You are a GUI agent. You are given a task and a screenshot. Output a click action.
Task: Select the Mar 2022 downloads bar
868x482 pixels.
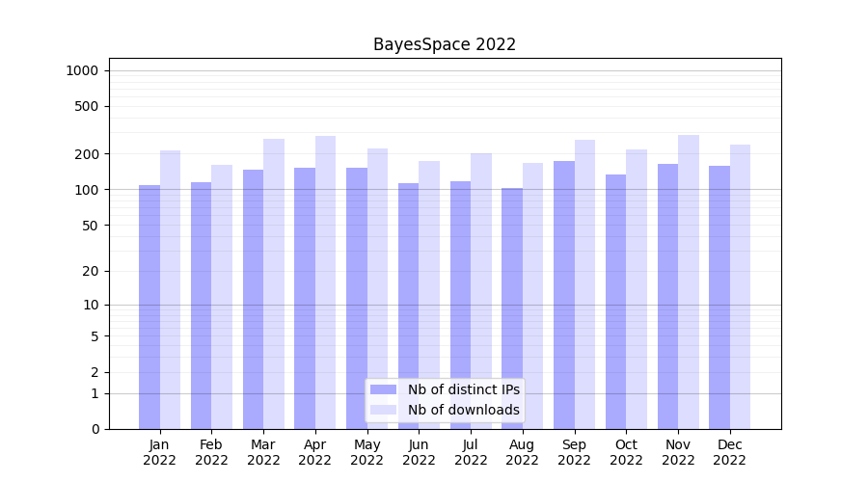tap(274, 283)
